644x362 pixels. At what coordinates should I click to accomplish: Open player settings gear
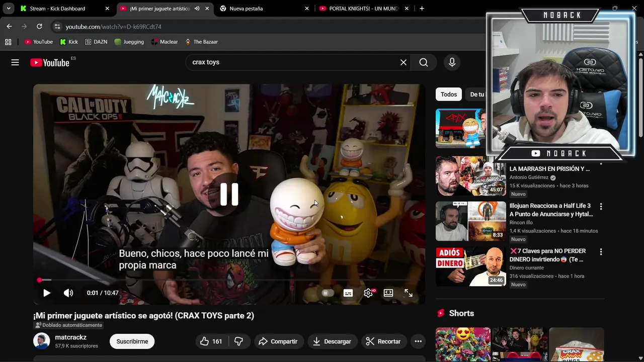coord(368,293)
